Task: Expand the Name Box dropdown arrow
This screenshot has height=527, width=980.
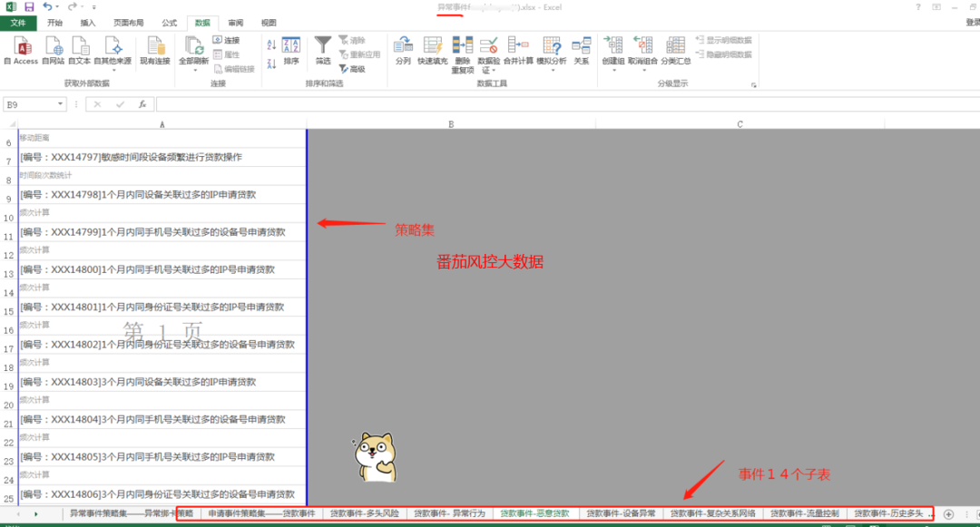Action: coord(61,104)
